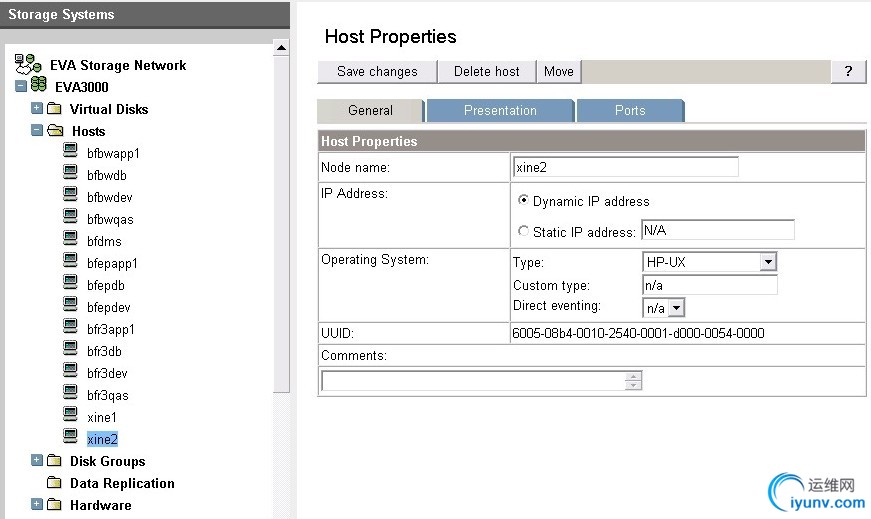Click the bfbwapp1 host icon

[71, 150]
